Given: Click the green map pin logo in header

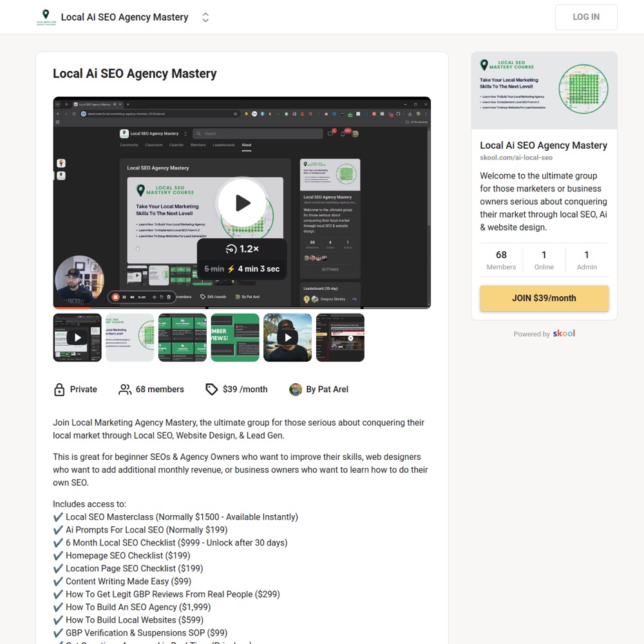Looking at the screenshot, I should pos(46,17).
